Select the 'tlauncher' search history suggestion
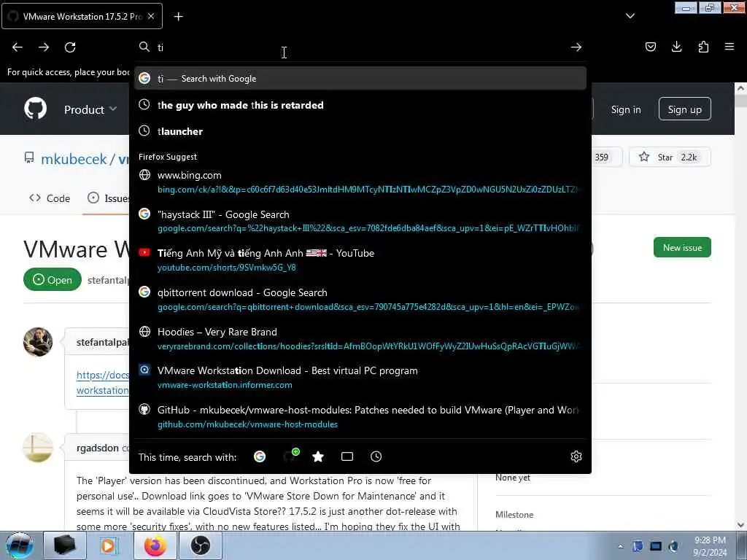The height and width of the screenshot is (560, 747). [x=360, y=131]
